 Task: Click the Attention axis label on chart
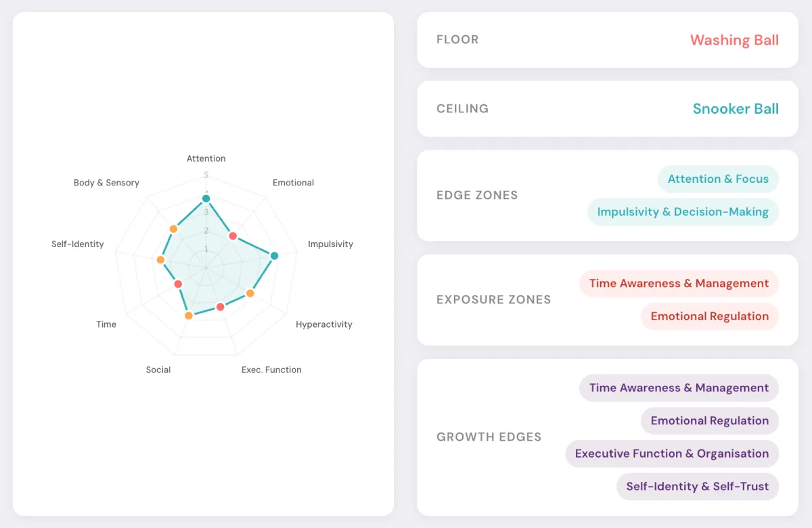pyautogui.click(x=206, y=158)
